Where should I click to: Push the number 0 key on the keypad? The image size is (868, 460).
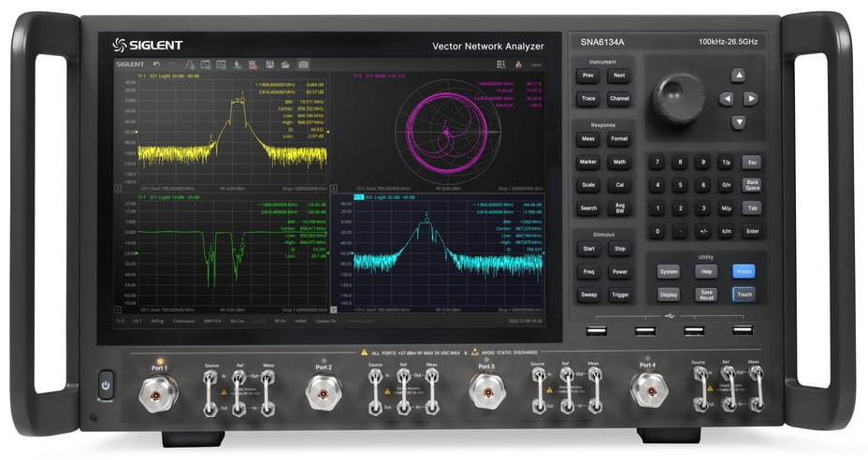(x=658, y=231)
